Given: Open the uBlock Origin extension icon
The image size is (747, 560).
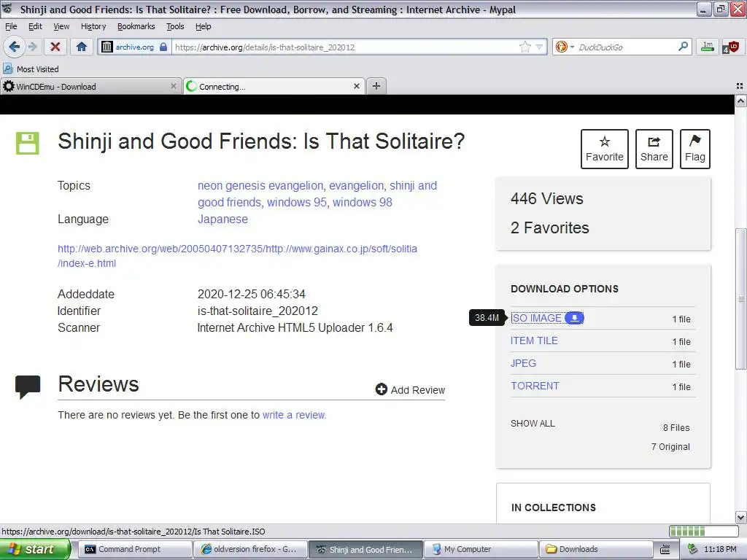Looking at the screenshot, I should pyautogui.click(x=731, y=47).
